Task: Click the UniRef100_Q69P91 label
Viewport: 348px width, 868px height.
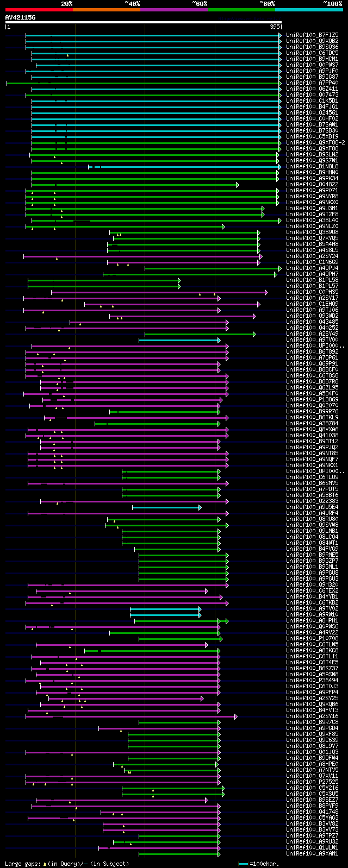Action: 312,363
